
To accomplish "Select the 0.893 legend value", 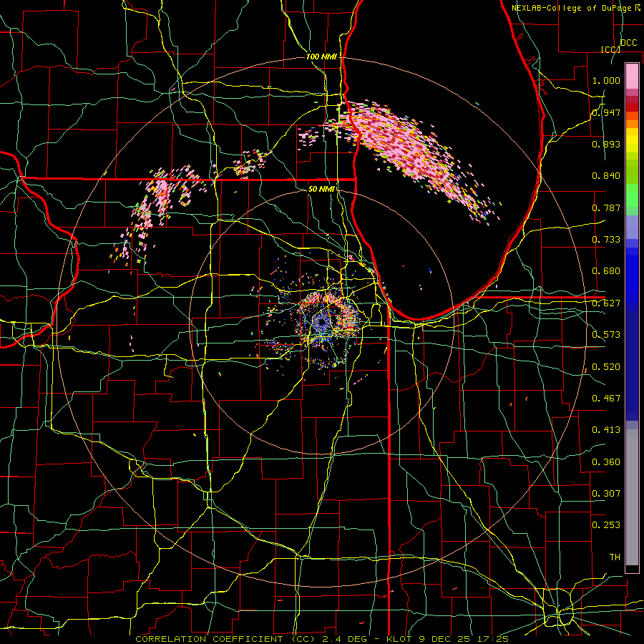I will point(606,144).
